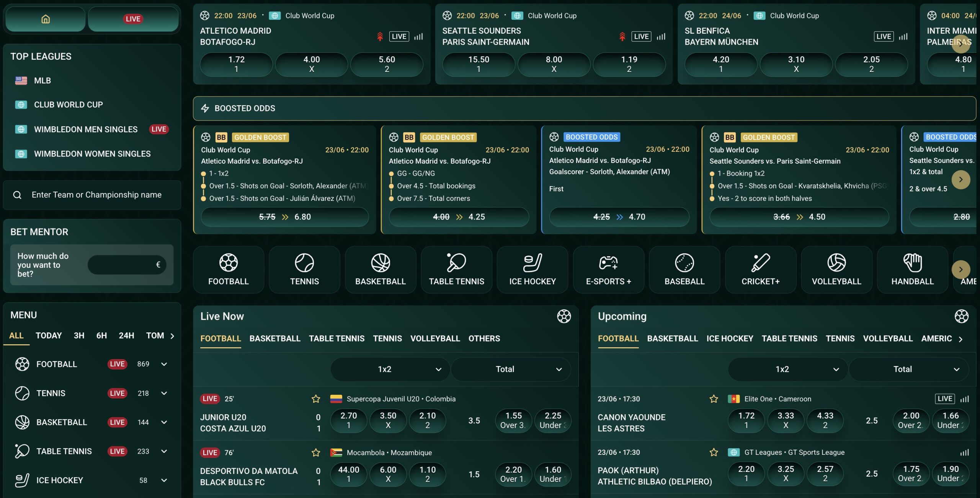
Task: Select the Football sport tile
Action: tap(229, 270)
